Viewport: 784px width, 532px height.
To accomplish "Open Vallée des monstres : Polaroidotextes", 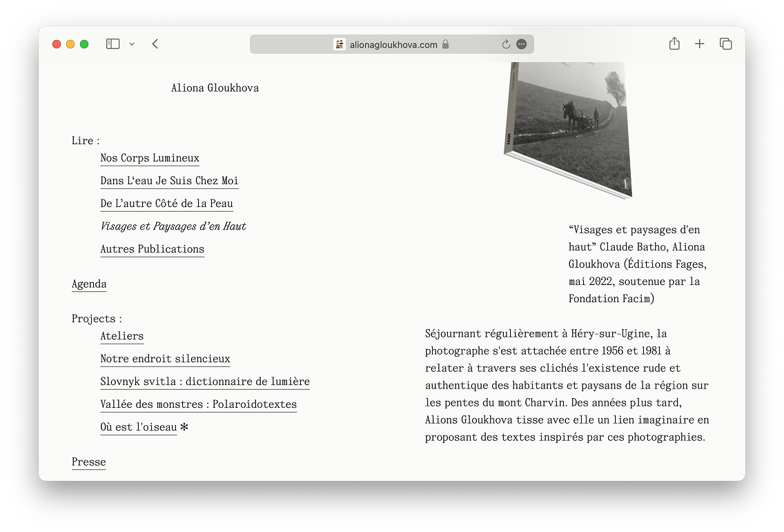I will coord(198,404).
